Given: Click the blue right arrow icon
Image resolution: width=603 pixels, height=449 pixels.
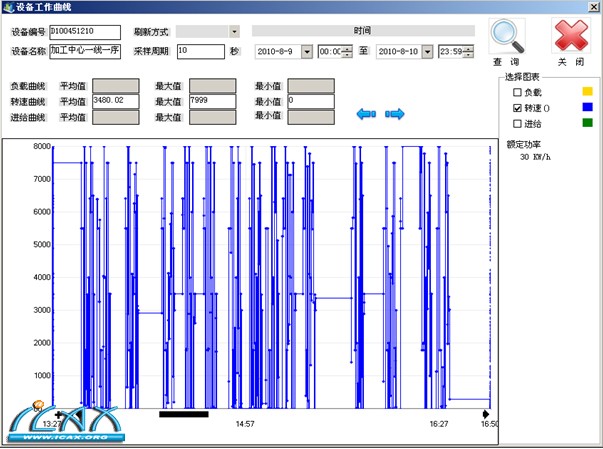Looking at the screenshot, I should pyautogui.click(x=395, y=114).
